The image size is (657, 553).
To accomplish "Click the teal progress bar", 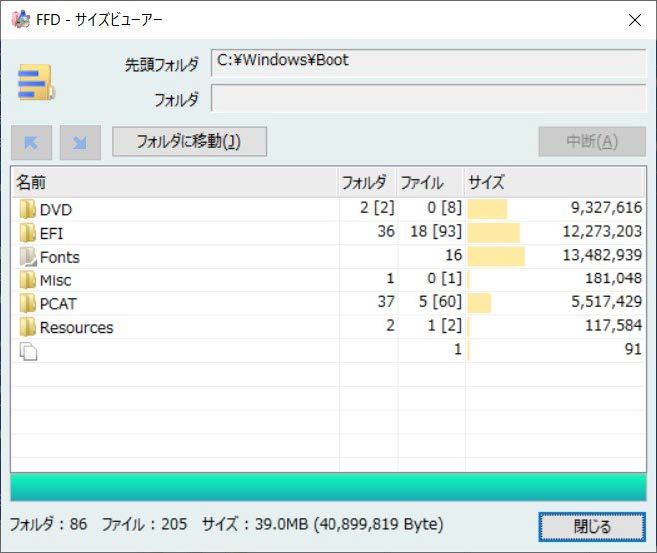I will tap(328, 487).
